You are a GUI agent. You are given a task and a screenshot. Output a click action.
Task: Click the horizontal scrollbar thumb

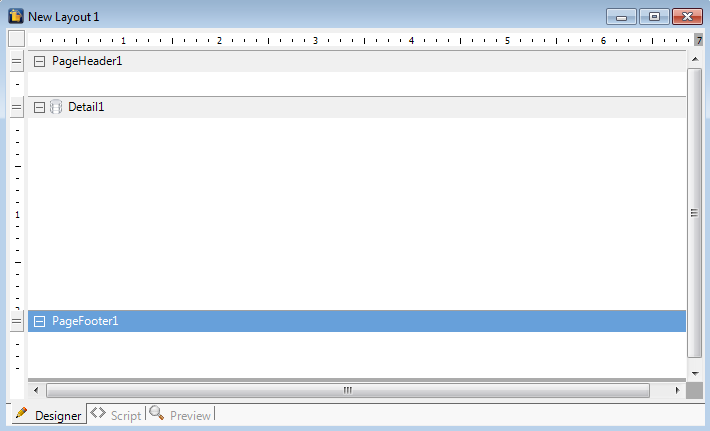(348, 390)
